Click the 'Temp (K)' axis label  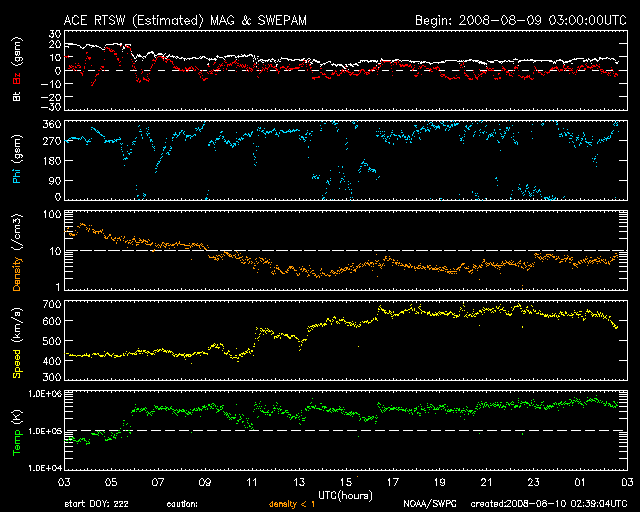[x=17, y=433]
